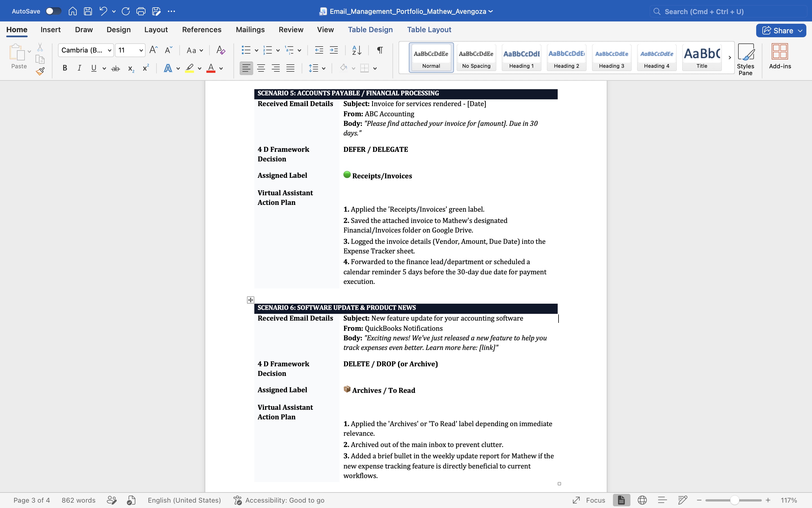The image size is (812, 508).
Task: Open the font name dropdown
Action: (x=109, y=51)
